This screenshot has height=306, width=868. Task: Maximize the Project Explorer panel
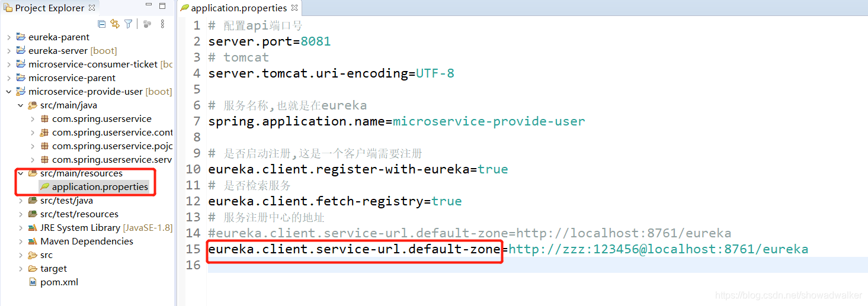point(162,7)
